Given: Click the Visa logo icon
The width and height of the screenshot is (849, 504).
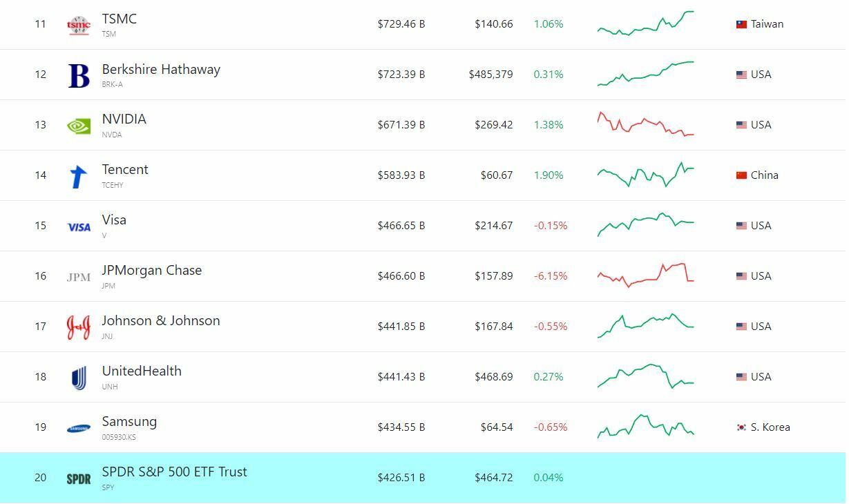Looking at the screenshot, I should coord(79,226).
